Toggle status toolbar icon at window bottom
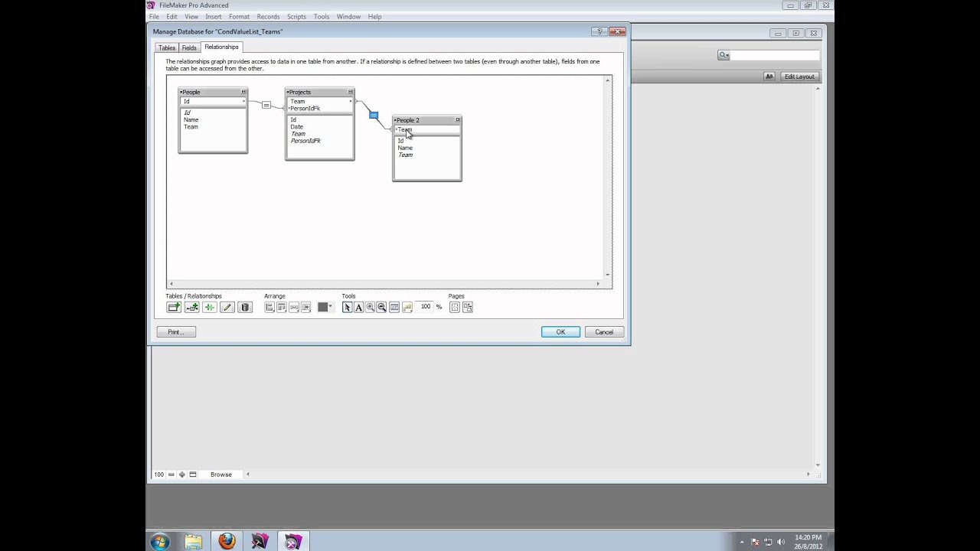 (x=193, y=474)
